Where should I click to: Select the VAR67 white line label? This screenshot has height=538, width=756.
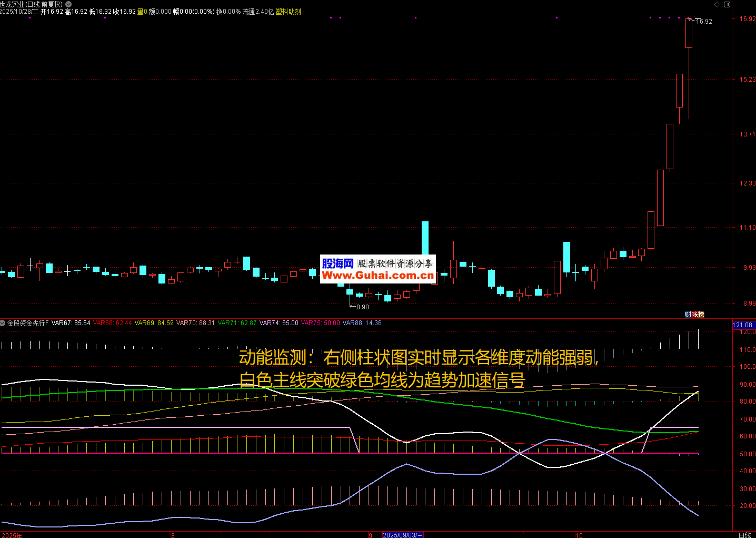[71, 323]
